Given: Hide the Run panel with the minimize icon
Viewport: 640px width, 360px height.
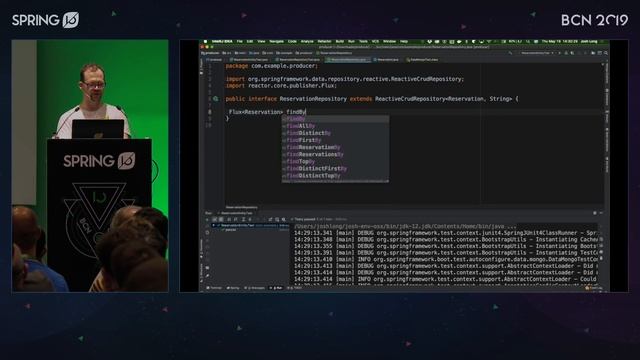Looking at the screenshot, I should [601, 213].
